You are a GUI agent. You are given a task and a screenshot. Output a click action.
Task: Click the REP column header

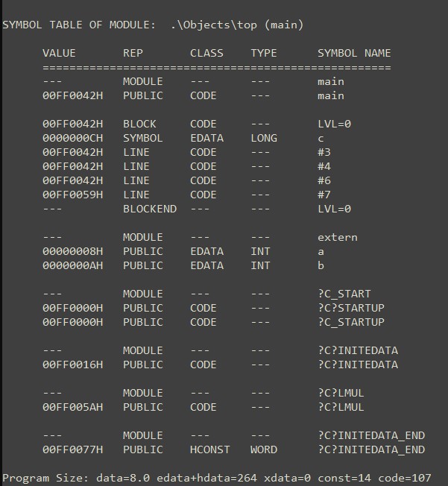click(x=133, y=53)
